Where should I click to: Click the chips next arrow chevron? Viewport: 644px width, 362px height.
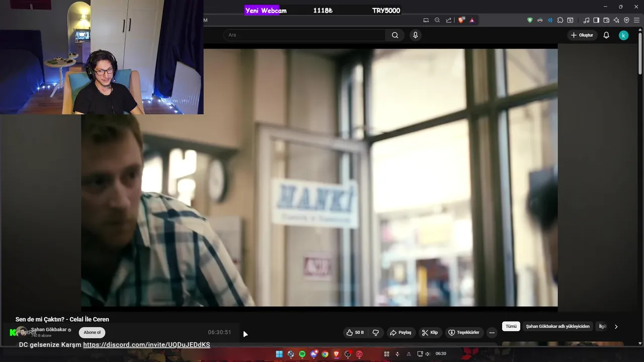coord(616,326)
